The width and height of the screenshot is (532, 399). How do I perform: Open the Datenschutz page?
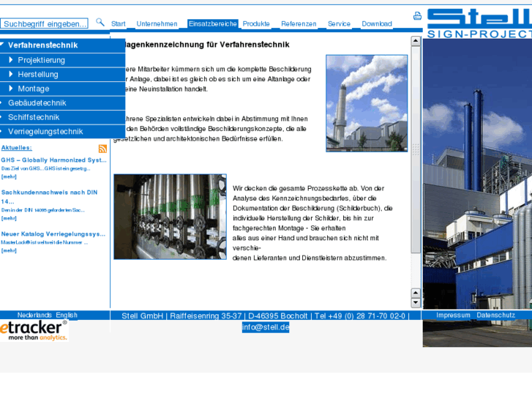point(495,315)
